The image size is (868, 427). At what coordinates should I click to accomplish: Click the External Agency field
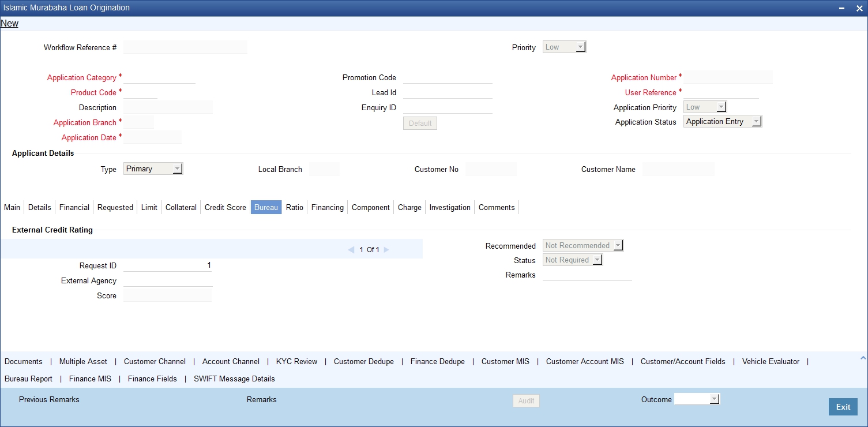point(168,280)
